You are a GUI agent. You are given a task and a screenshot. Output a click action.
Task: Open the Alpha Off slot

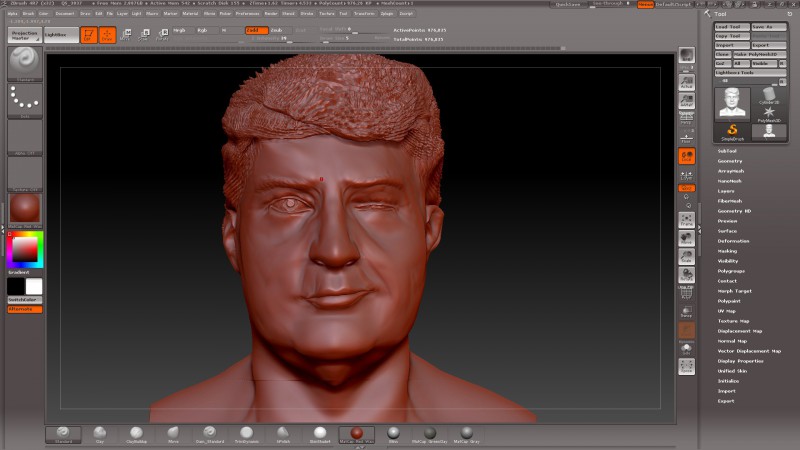pos(24,138)
